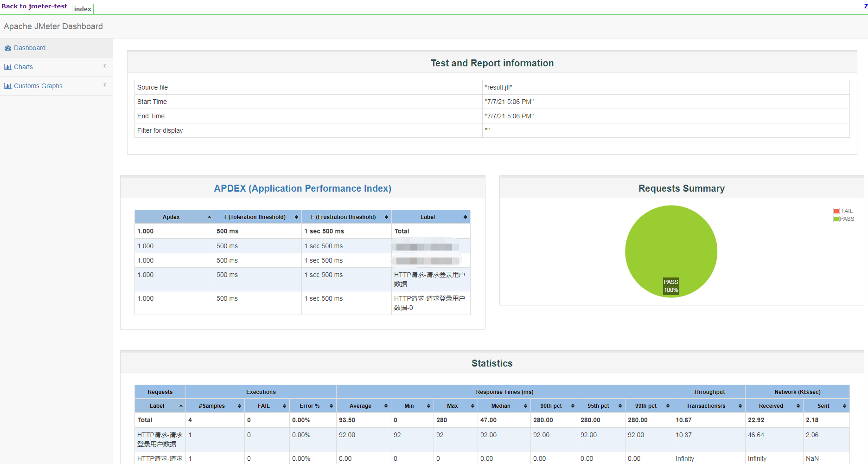Click the Requests Summary panel heading
The image size is (868, 464).
click(682, 188)
